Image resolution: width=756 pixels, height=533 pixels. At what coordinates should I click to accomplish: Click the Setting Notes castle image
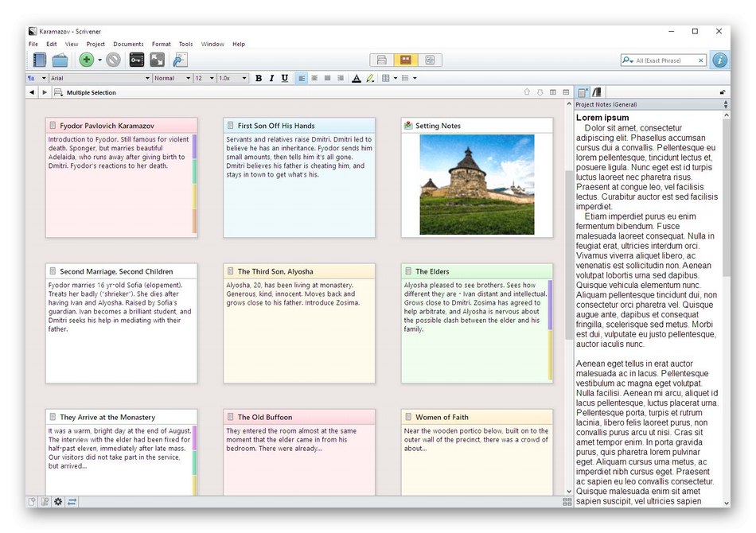point(477,185)
